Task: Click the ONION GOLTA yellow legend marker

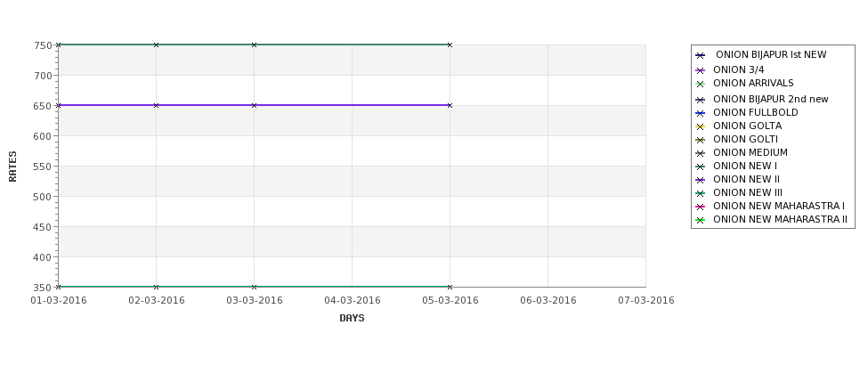Action: coord(701,126)
